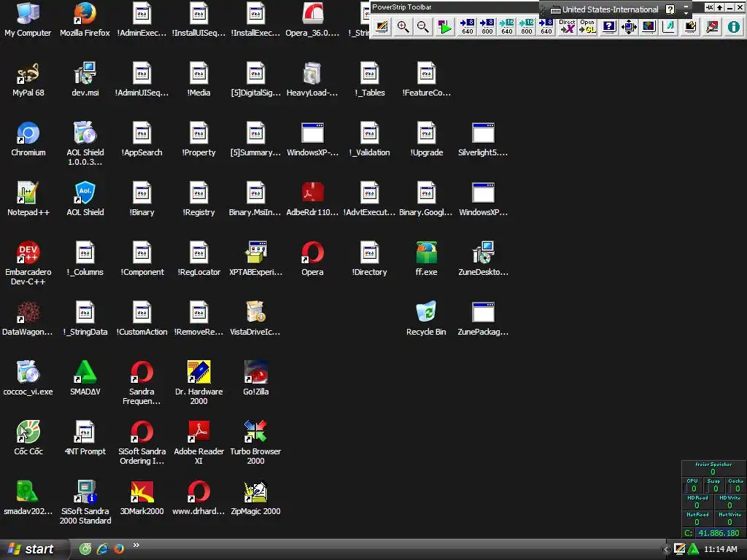Click the green play arrow icon in PowerStrip Toolbar
This screenshot has height=560, width=747.
(x=445, y=27)
